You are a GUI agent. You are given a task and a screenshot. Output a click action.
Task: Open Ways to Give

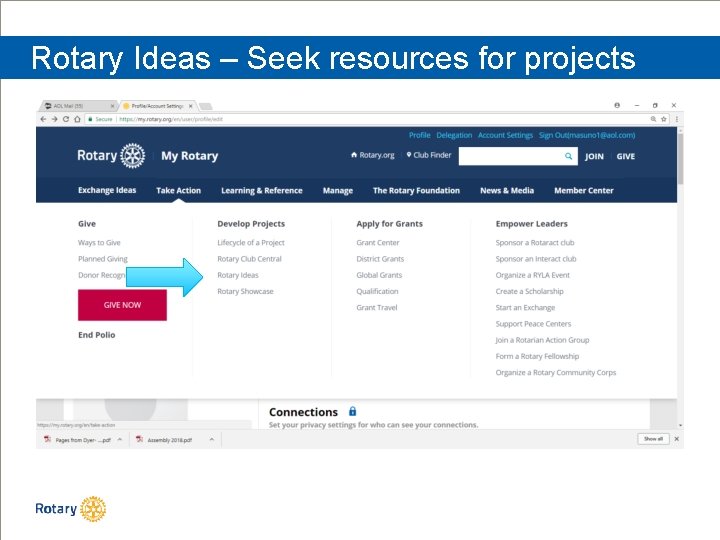(99, 242)
